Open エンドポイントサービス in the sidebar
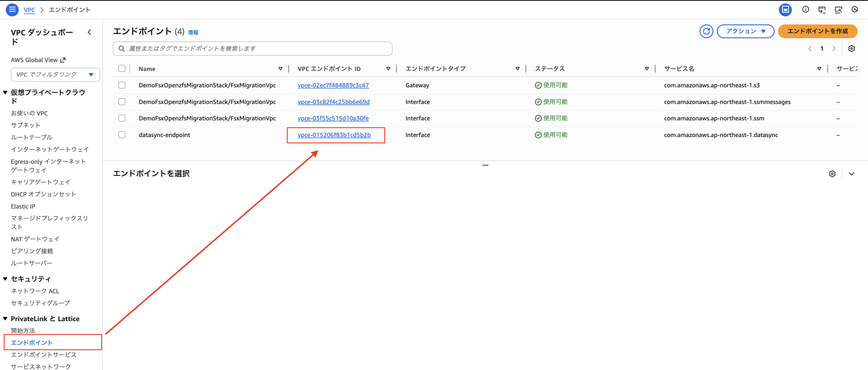This screenshot has width=868, height=370. 43,354
